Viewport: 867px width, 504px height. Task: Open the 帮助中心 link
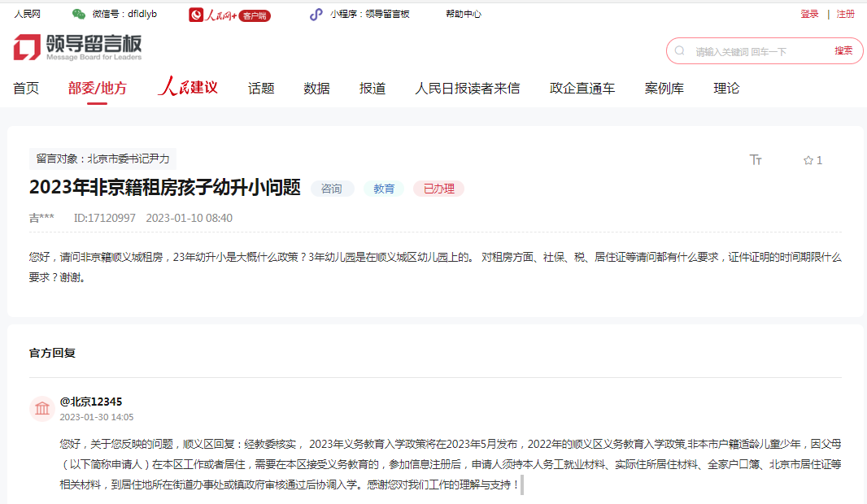[x=463, y=14]
